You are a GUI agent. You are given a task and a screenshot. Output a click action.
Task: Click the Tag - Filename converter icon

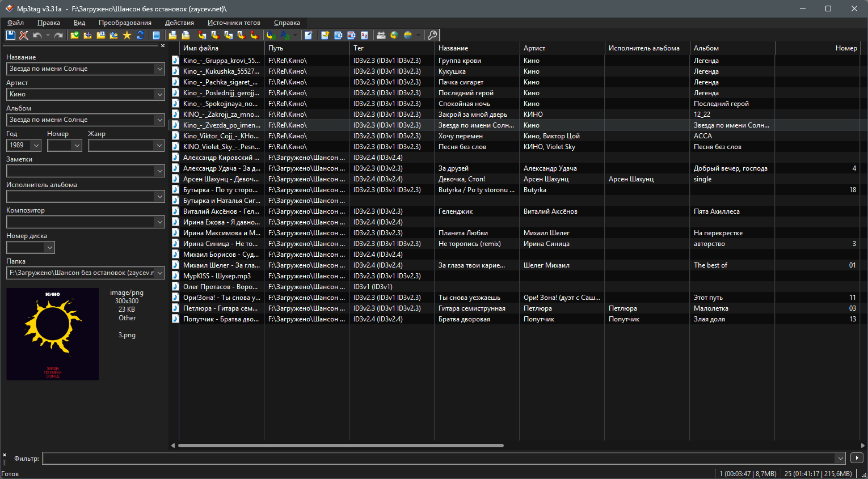pyautogui.click(x=201, y=35)
